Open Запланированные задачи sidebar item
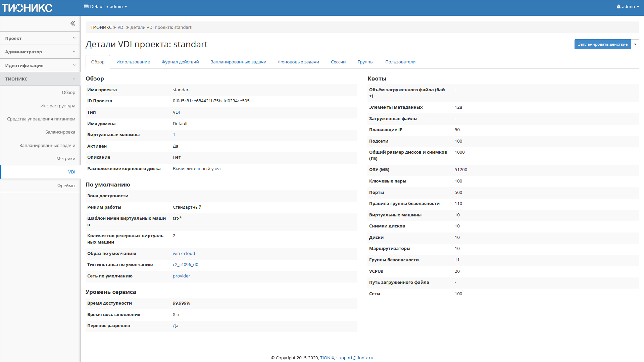This screenshot has width=644, height=362. pyautogui.click(x=47, y=145)
